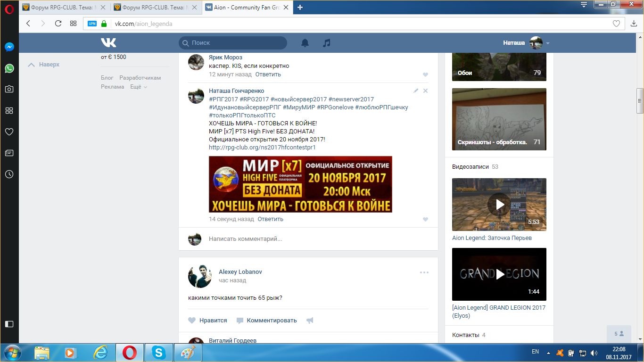
Task: Open rpg-club.org/ns2017hfcontestpr1 link
Action: [262, 148]
